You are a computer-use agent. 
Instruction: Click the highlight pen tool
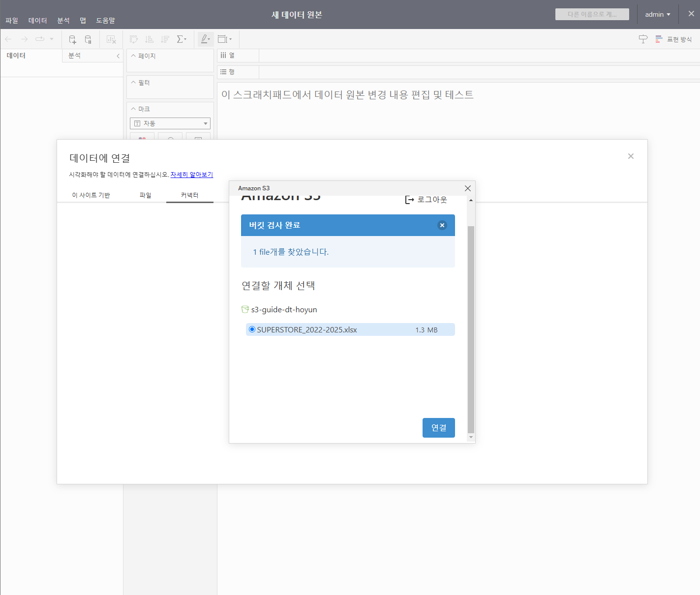click(x=206, y=39)
